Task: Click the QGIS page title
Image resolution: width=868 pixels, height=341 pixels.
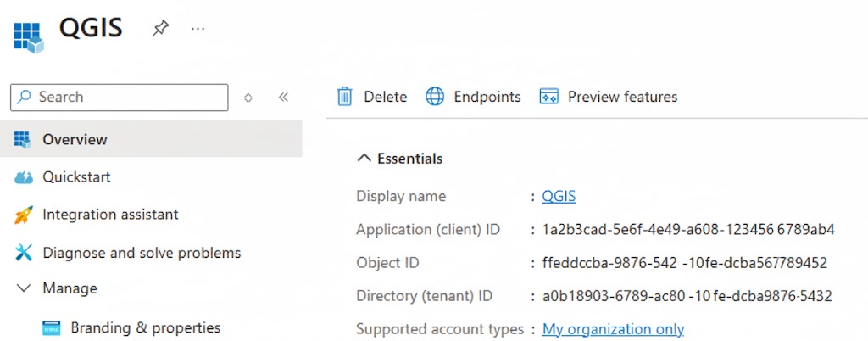Action: tap(91, 28)
